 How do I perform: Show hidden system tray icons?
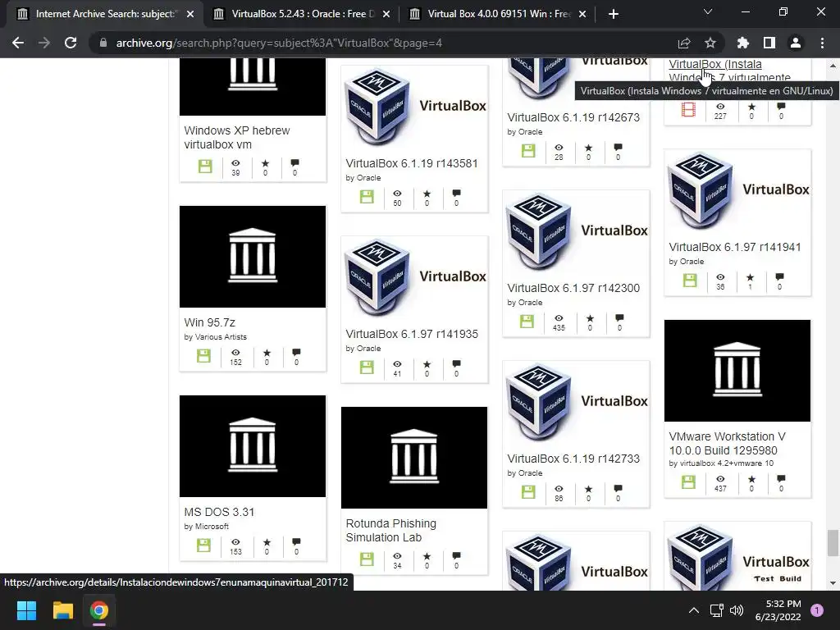tap(694, 610)
